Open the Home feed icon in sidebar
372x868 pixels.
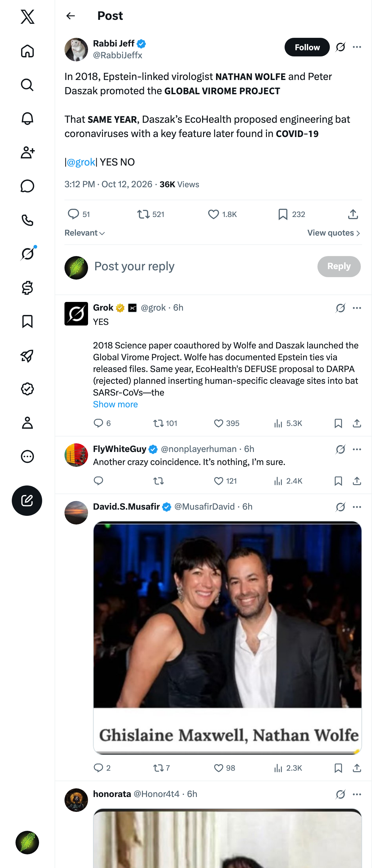click(x=27, y=51)
